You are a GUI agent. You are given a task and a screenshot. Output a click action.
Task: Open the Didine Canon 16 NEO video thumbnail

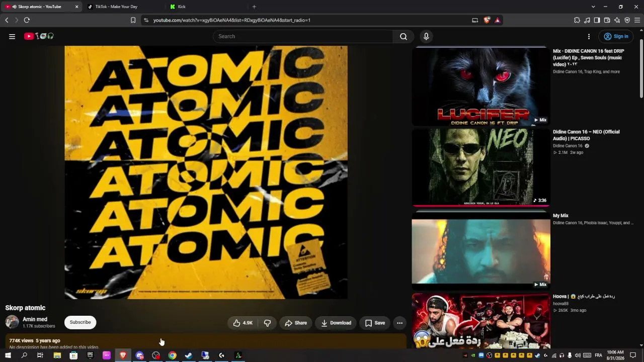481,167
